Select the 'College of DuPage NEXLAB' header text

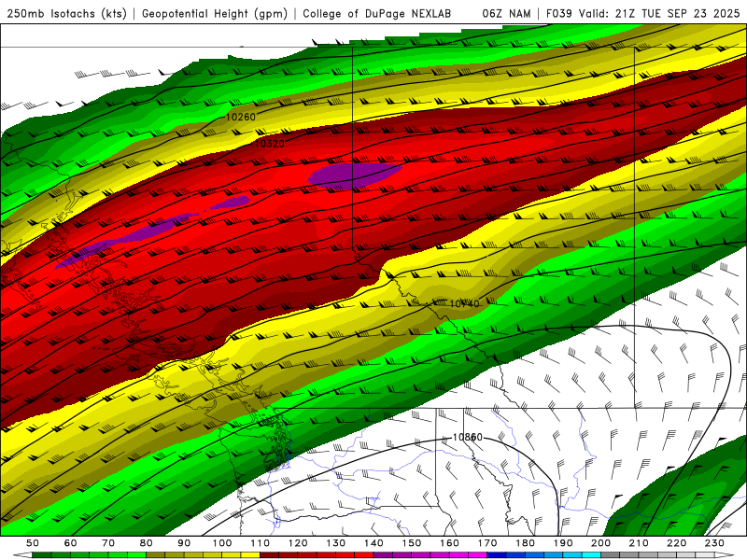click(377, 14)
